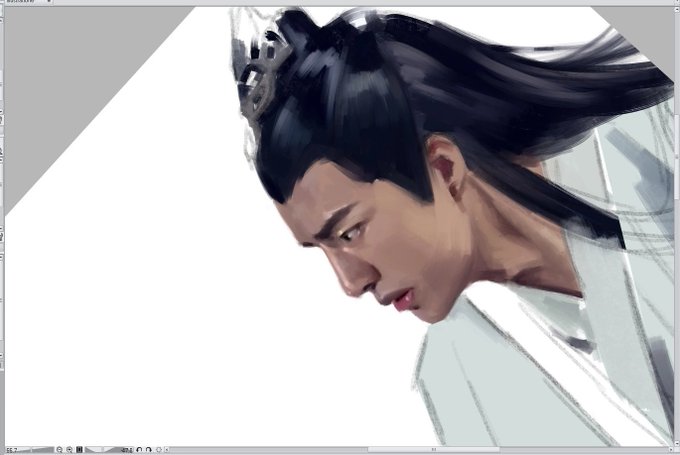Rotate the canvas right with the clockwise arrow

click(x=149, y=450)
